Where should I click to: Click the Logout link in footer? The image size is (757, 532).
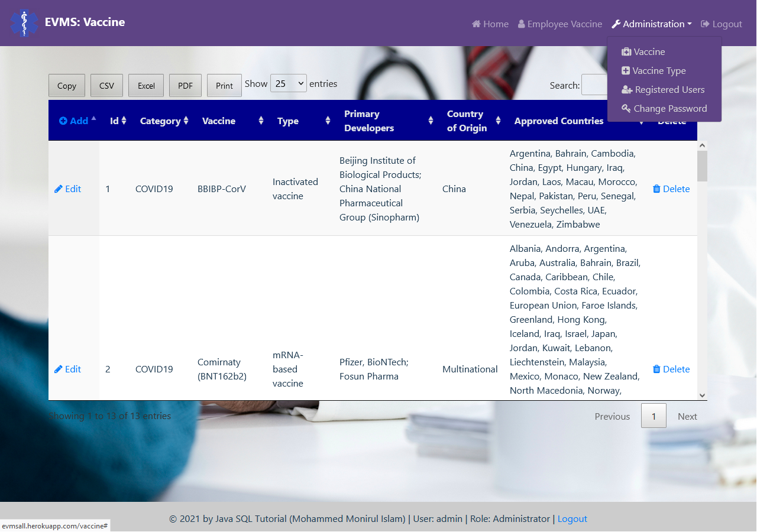point(572,518)
